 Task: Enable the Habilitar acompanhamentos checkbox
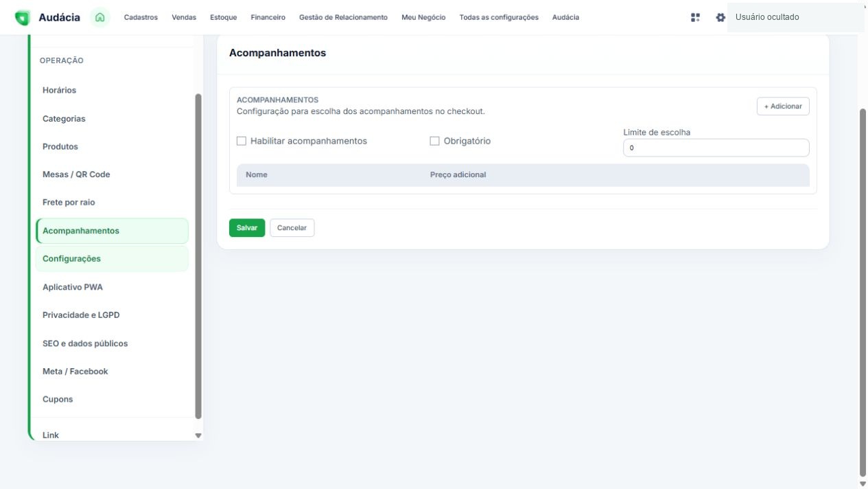242,141
